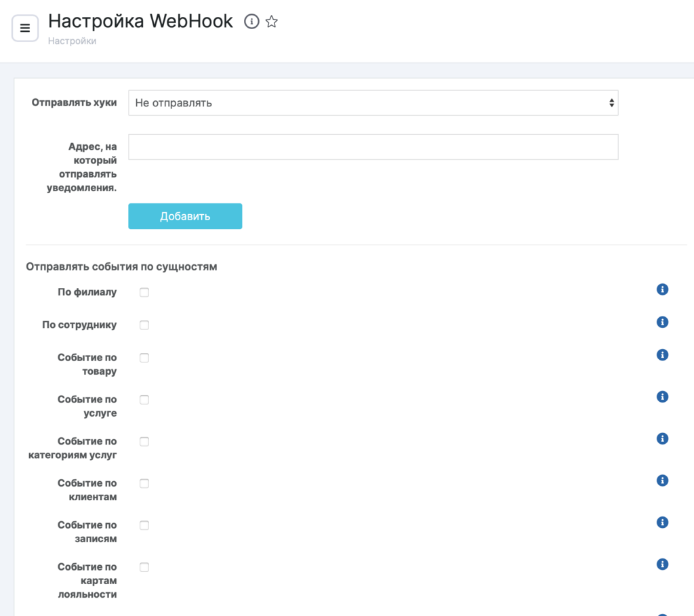Open the hamburger sidebar menu
This screenshot has width=694, height=616.
click(x=25, y=28)
